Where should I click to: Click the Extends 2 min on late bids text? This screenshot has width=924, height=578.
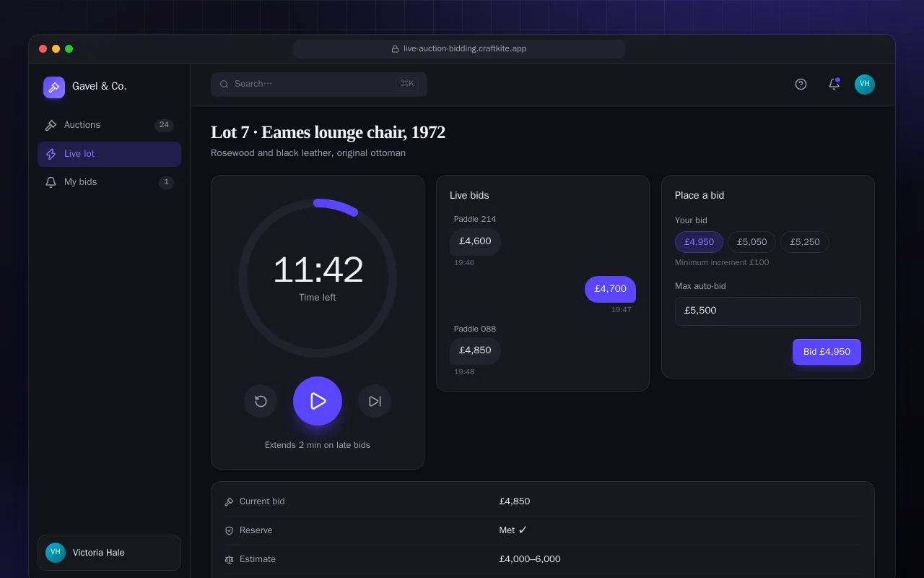tap(318, 445)
